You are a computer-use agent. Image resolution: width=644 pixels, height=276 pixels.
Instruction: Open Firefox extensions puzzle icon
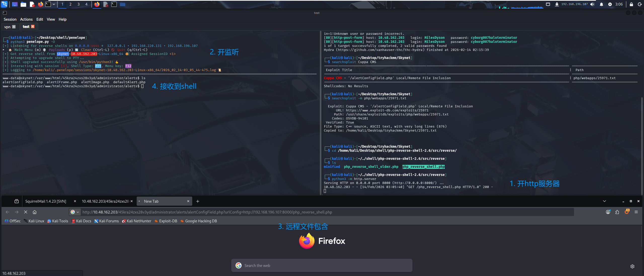(617, 212)
